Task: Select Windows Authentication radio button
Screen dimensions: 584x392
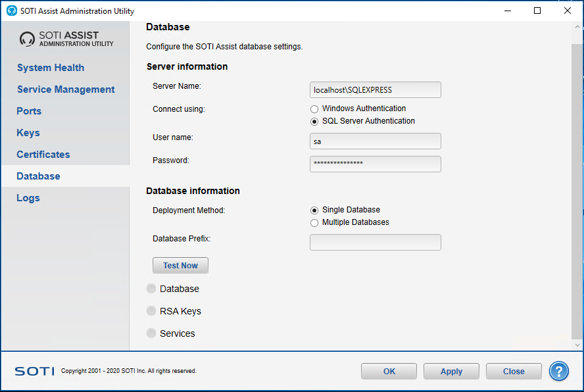Action: point(314,109)
